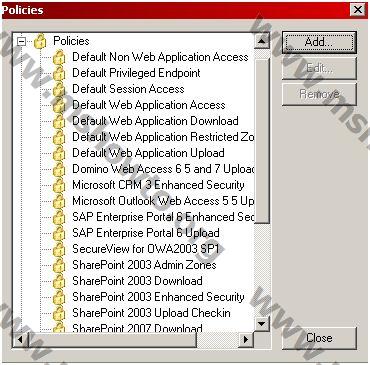This screenshot has width=370, height=365.
Task: Click the horizontal scrollbar left arrow
Action: click(x=20, y=340)
